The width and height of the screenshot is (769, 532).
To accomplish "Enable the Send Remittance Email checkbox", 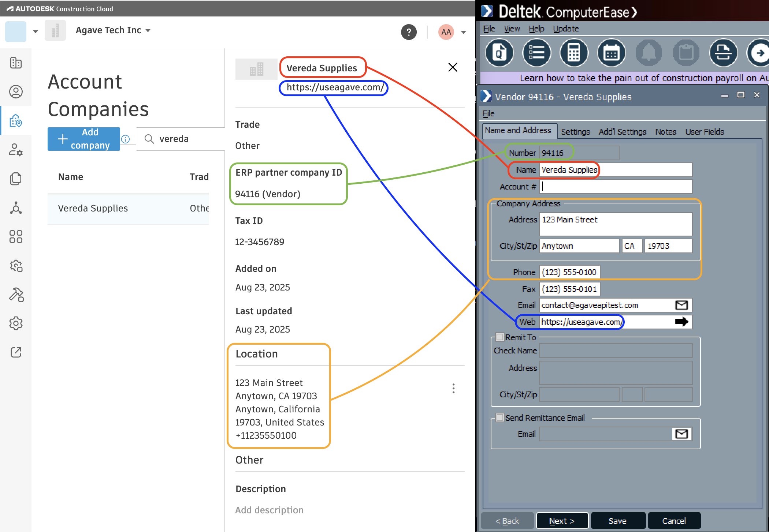I will (x=500, y=417).
